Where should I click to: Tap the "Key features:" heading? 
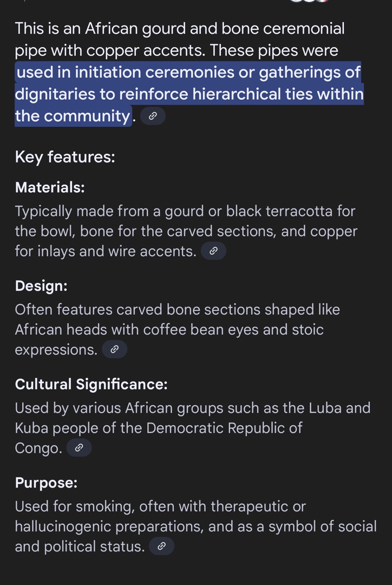(x=65, y=157)
